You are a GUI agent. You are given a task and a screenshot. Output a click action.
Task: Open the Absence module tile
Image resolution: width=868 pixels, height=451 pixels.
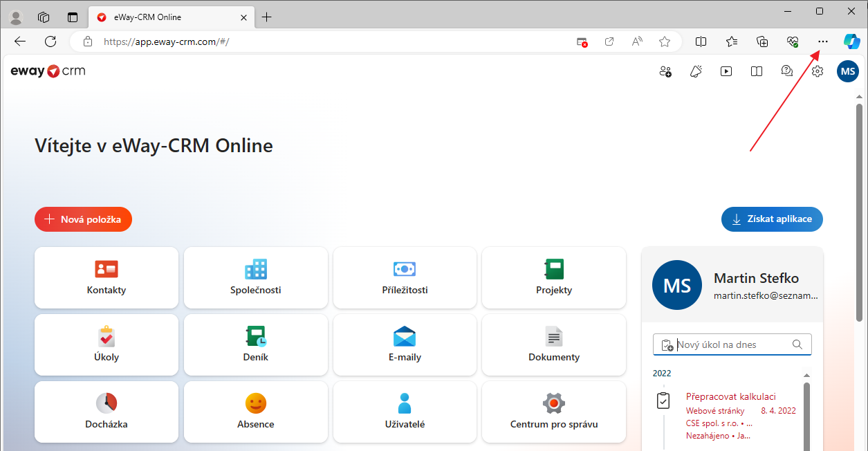pos(256,412)
